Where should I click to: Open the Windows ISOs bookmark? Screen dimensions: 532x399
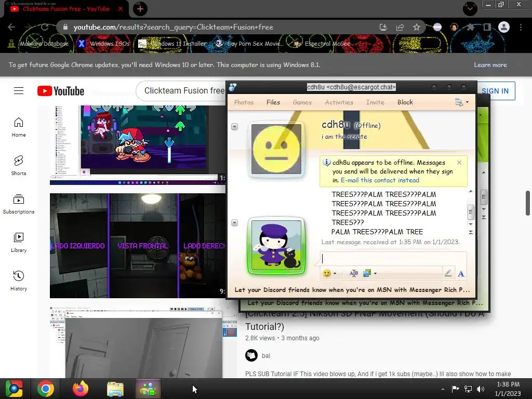click(103, 44)
